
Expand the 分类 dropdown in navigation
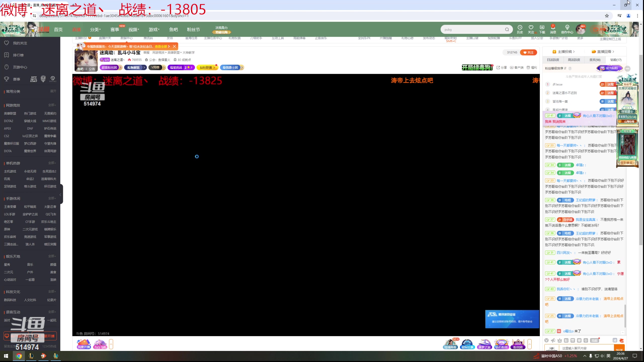click(95, 29)
